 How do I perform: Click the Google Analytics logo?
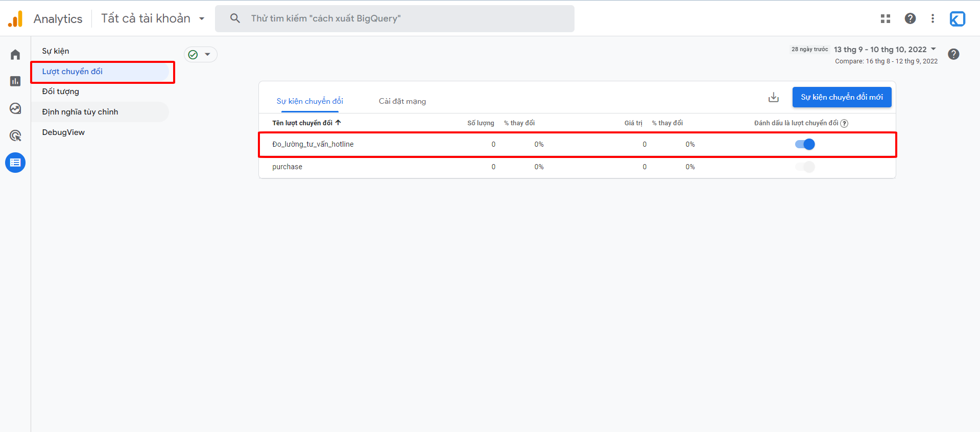[15, 18]
